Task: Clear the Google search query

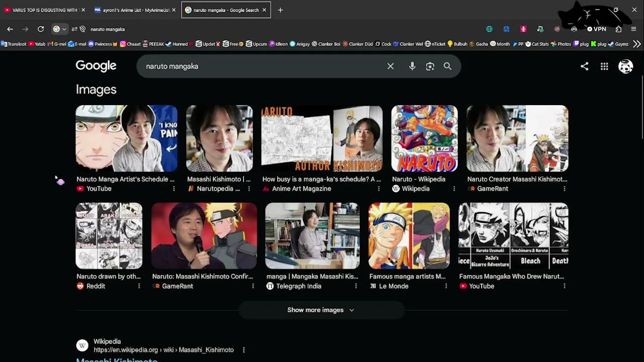Action: tap(390, 66)
